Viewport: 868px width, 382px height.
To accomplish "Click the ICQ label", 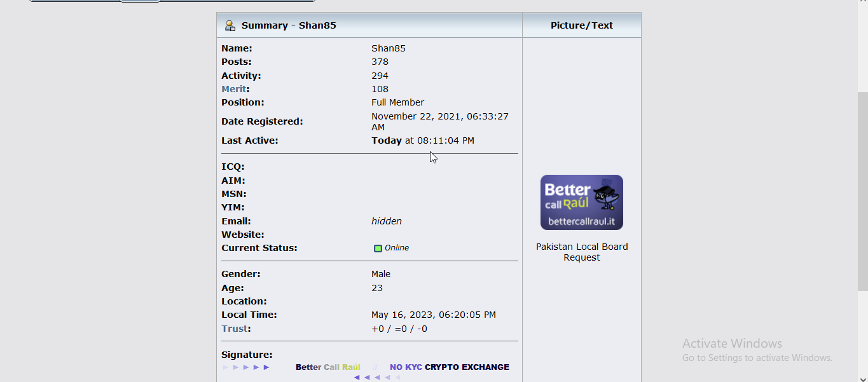I will point(233,167).
